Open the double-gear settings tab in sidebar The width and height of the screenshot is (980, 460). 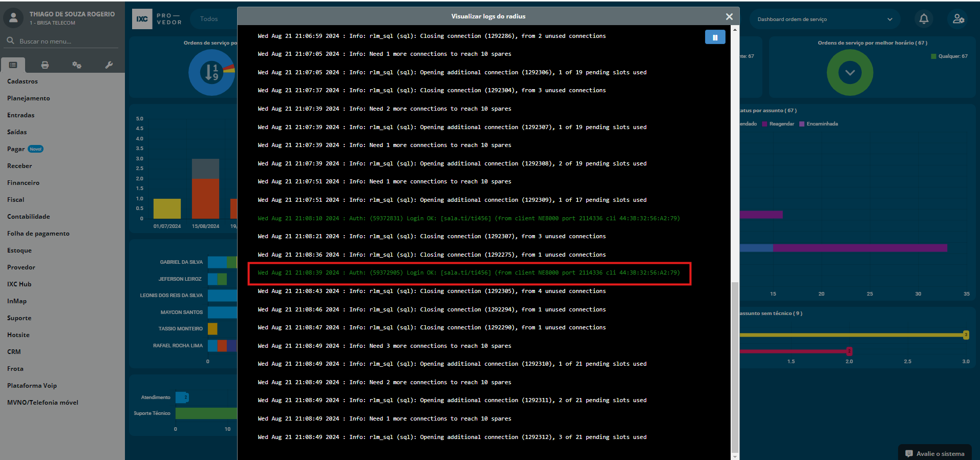[77, 65]
